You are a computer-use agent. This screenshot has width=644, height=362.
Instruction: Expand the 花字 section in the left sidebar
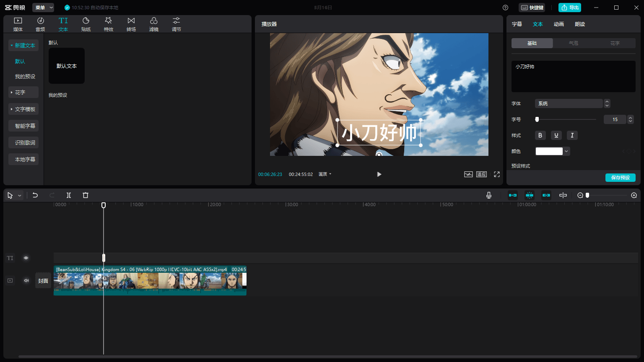pyautogui.click(x=23, y=92)
